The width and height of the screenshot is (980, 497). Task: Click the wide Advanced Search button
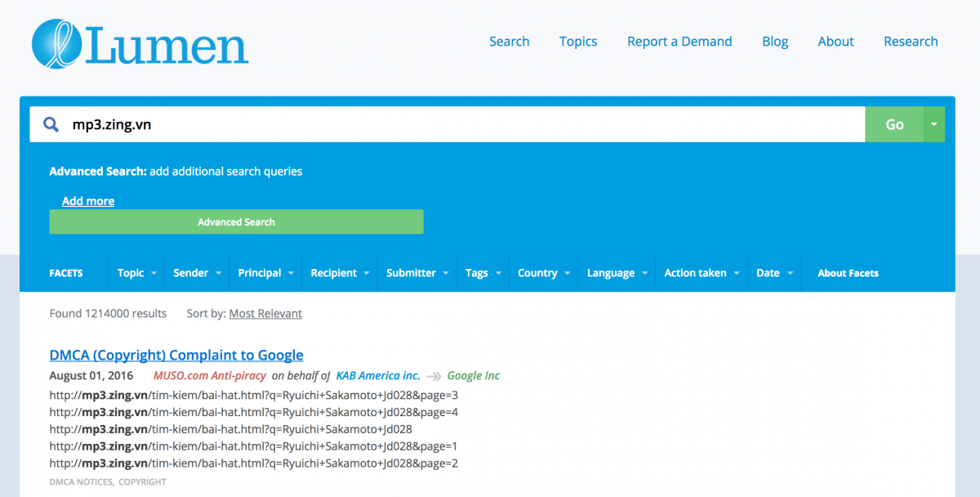pos(236,222)
